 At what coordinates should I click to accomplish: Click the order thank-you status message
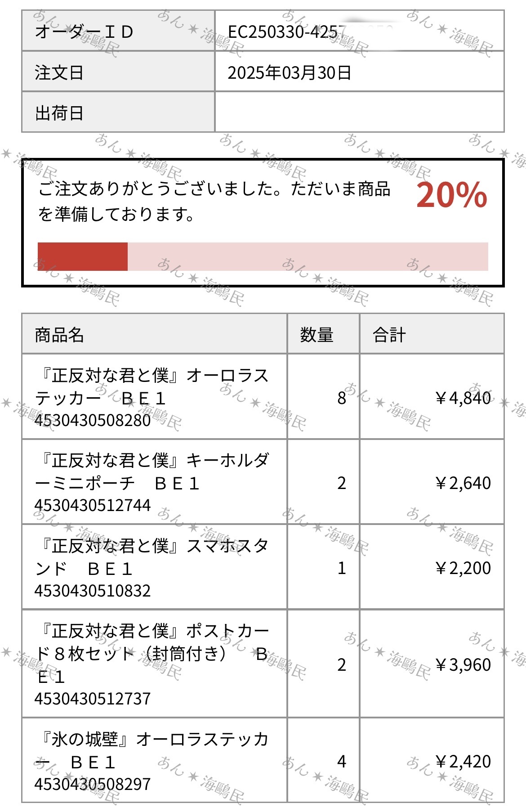pos(214,201)
